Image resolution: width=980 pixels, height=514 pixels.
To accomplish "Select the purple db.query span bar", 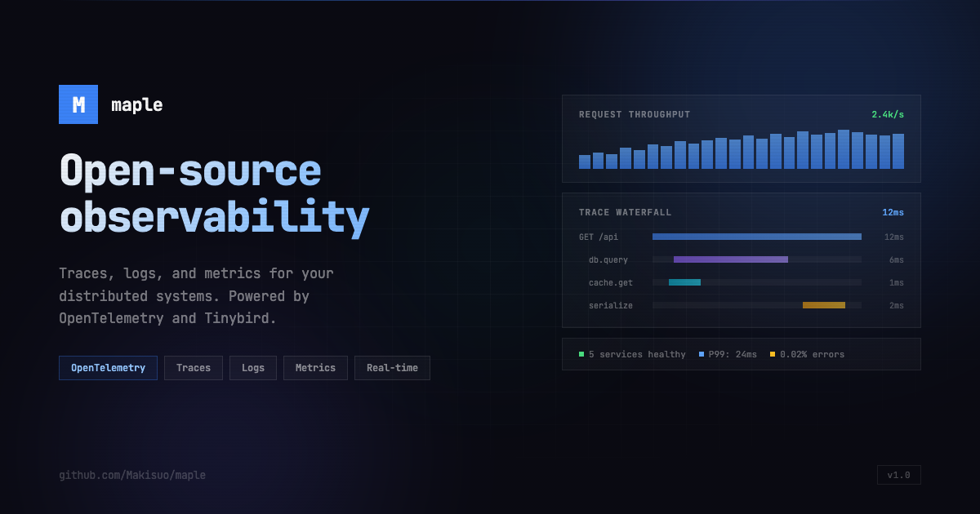I will 730,259.
